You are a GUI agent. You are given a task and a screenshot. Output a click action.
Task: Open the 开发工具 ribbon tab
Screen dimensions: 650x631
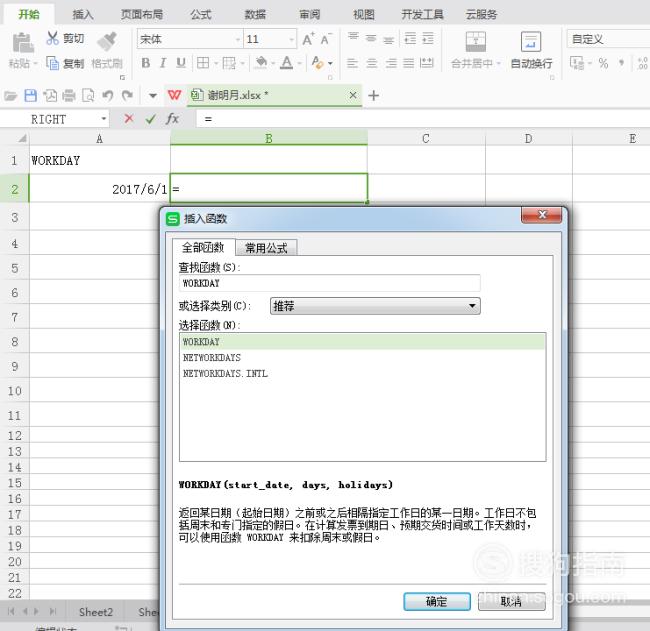tap(422, 15)
